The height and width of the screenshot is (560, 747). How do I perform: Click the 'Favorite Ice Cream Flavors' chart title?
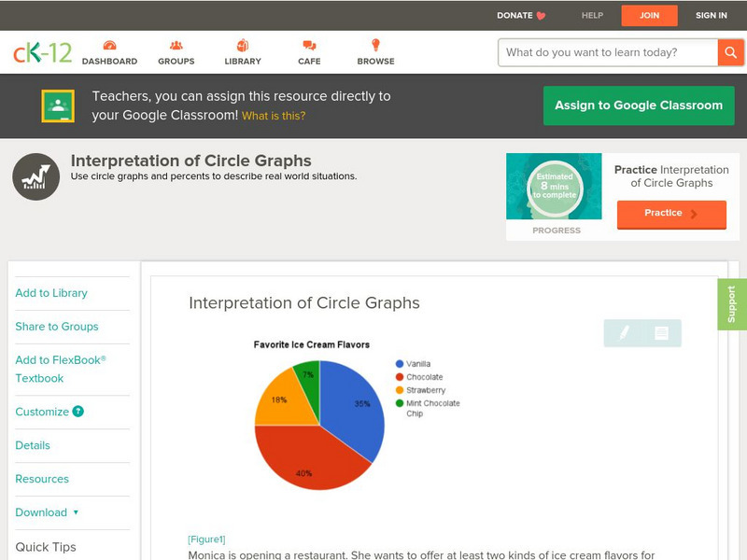point(312,344)
